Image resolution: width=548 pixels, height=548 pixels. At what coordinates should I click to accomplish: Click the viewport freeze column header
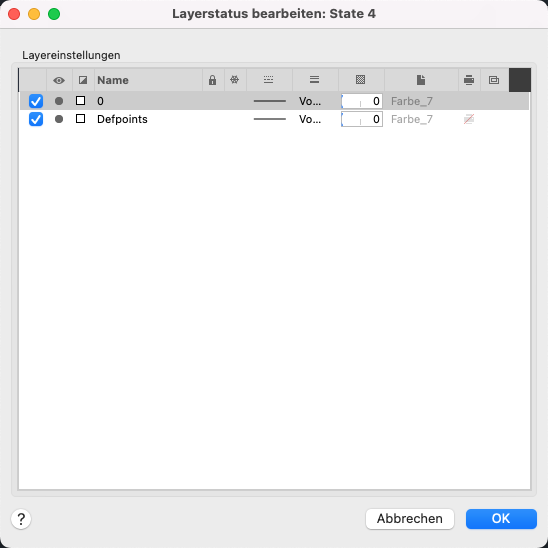[x=494, y=80]
